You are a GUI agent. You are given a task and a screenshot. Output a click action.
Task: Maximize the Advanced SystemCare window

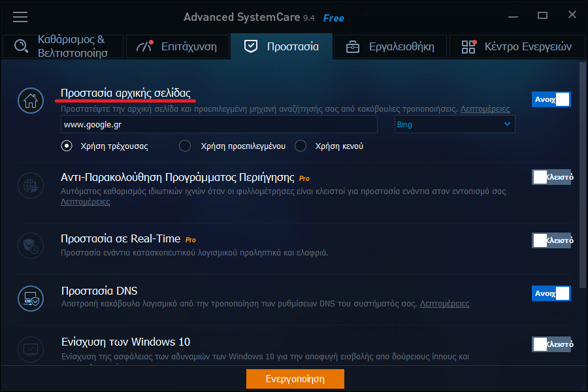click(542, 16)
